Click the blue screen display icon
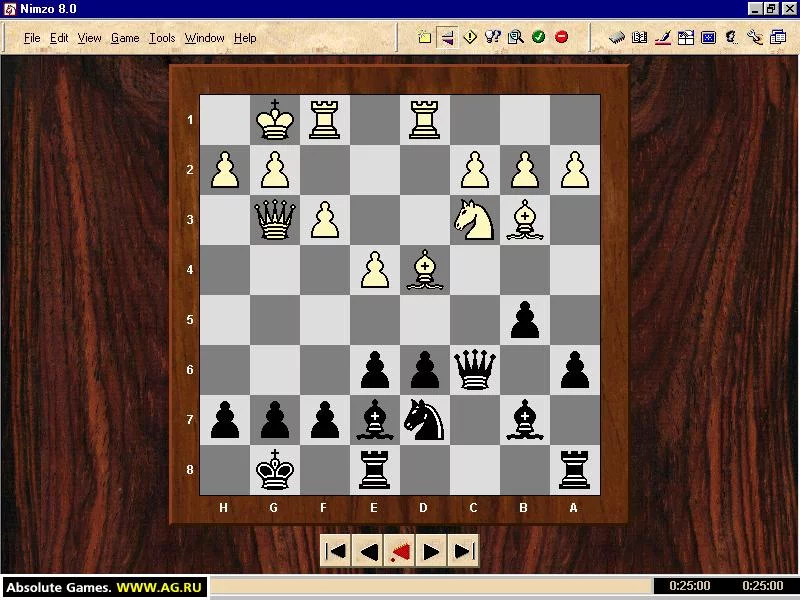This screenshot has width=800, height=600. 709,37
